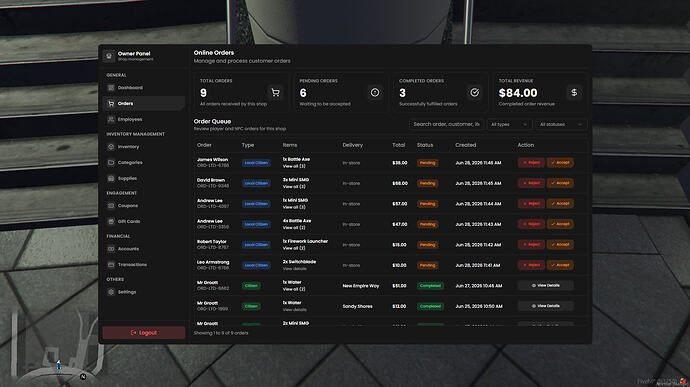Click the checkmark icon on Completed Orders card
The width and height of the screenshot is (690, 387).
tap(474, 92)
